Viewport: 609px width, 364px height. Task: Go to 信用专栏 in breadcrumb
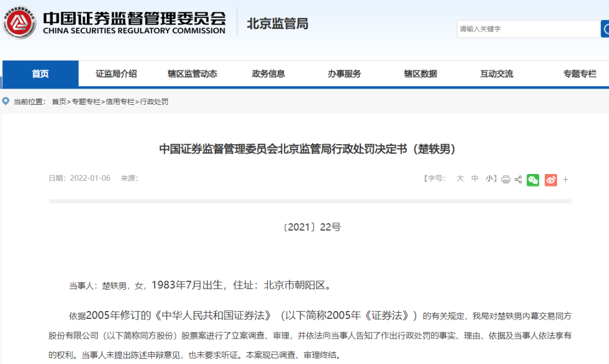point(120,101)
